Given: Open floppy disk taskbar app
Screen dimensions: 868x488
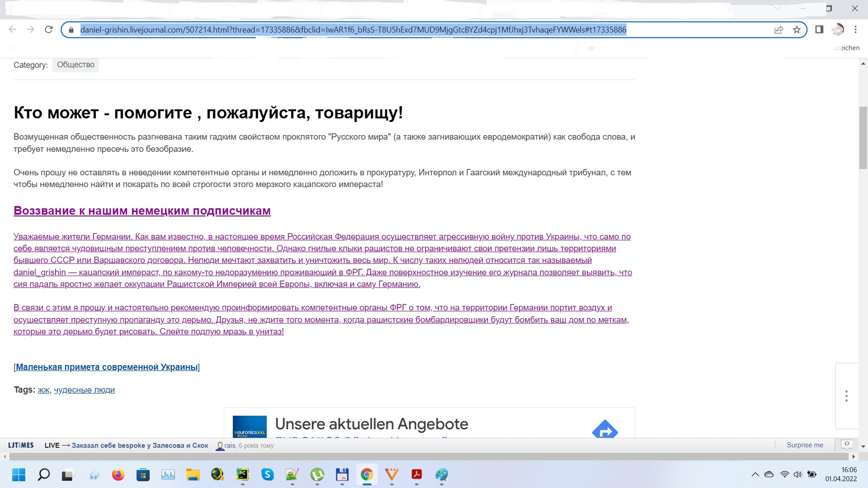Looking at the screenshot, I should [342, 474].
